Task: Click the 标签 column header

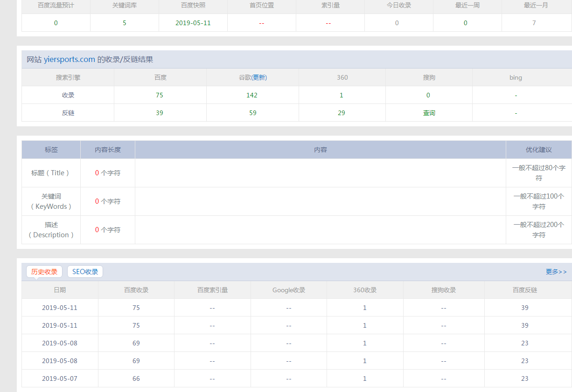Action: (51, 150)
